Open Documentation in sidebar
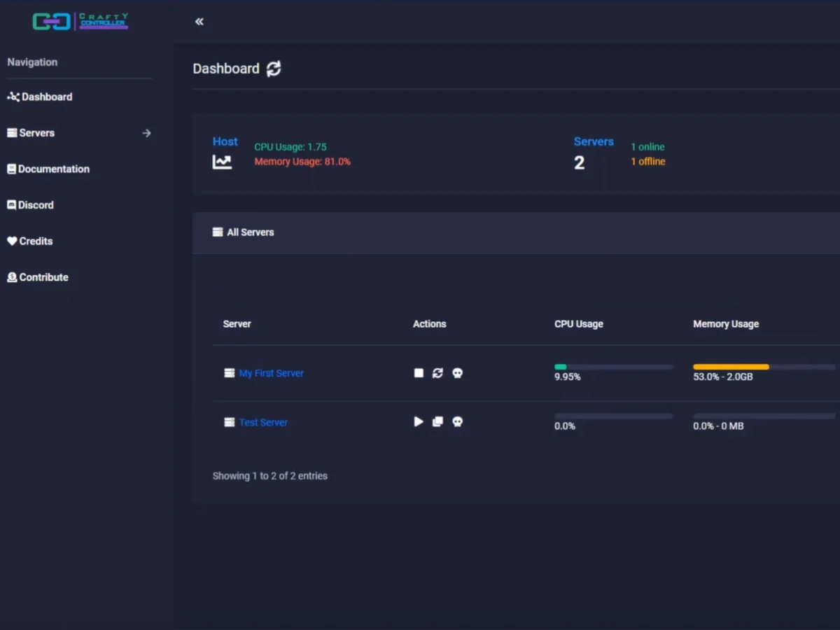Screen dimensions: 840x630 (48, 169)
